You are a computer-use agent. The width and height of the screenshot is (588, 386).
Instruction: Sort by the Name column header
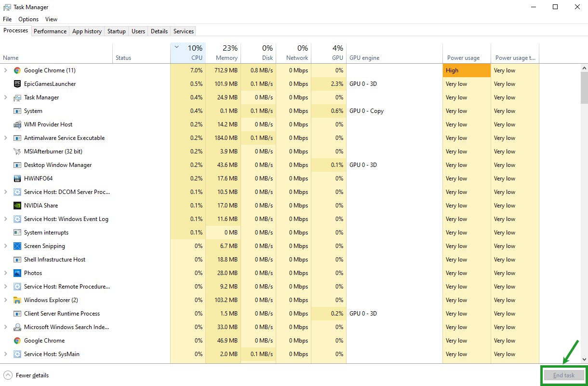56,53
